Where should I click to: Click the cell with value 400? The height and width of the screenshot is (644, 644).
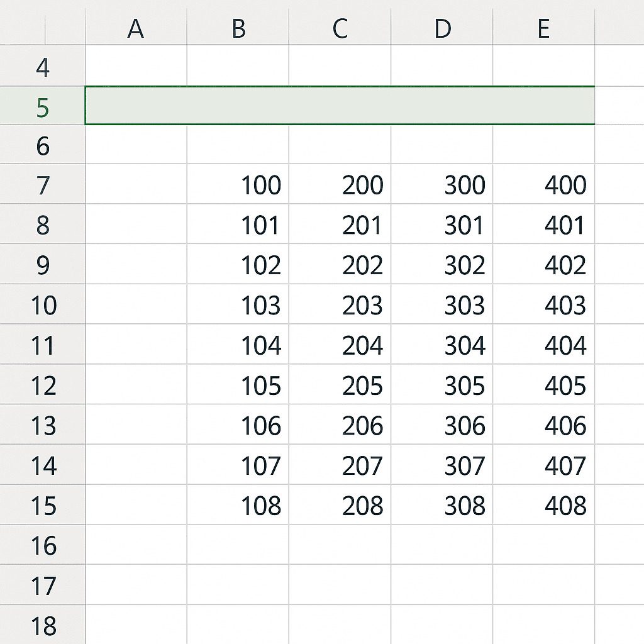544,185
